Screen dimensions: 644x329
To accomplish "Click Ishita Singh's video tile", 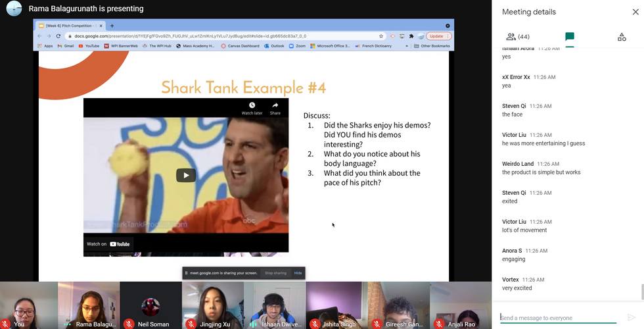I will (x=336, y=305).
